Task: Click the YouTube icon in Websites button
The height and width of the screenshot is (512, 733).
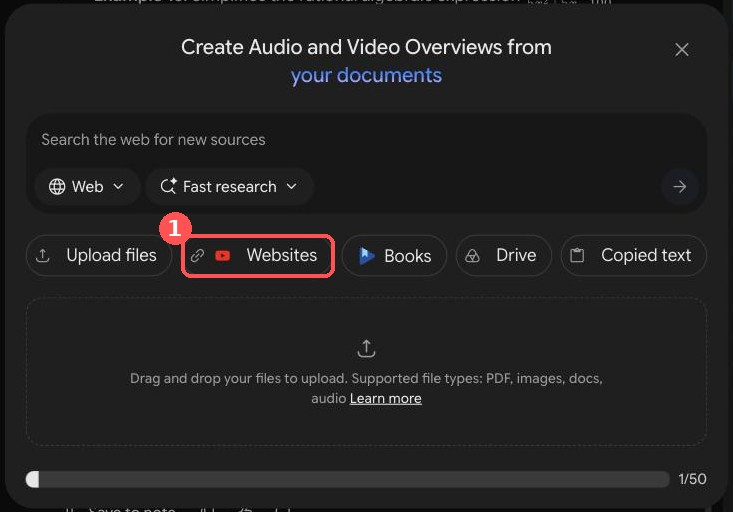Action: pyautogui.click(x=223, y=255)
